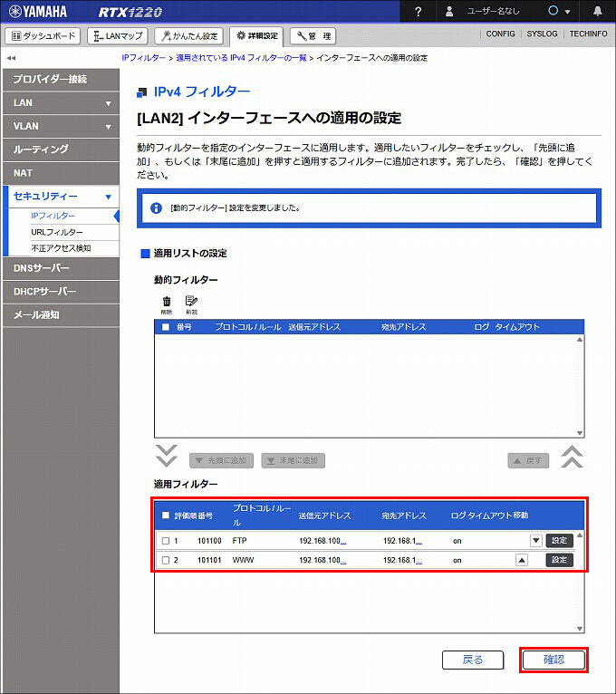Toggle select-all checkbox in dynamic filter header
Image resolution: width=616 pixels, height=694 pixels.
[x=166, y=327]
